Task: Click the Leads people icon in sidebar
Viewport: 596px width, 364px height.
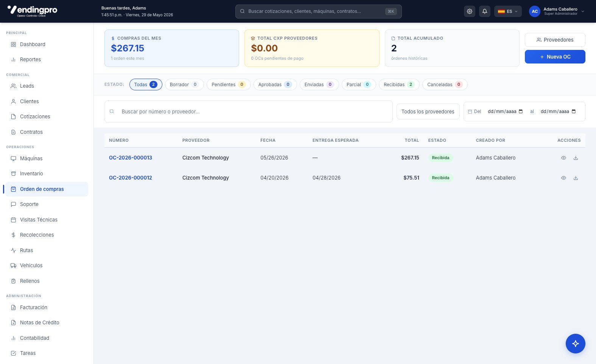Action: tap(13, 86)
